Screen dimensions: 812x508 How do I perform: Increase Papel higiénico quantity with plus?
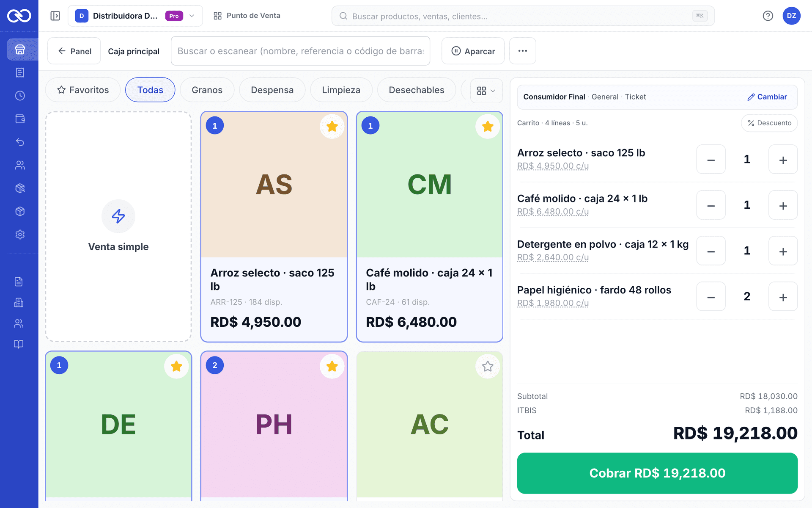point(783,297)
